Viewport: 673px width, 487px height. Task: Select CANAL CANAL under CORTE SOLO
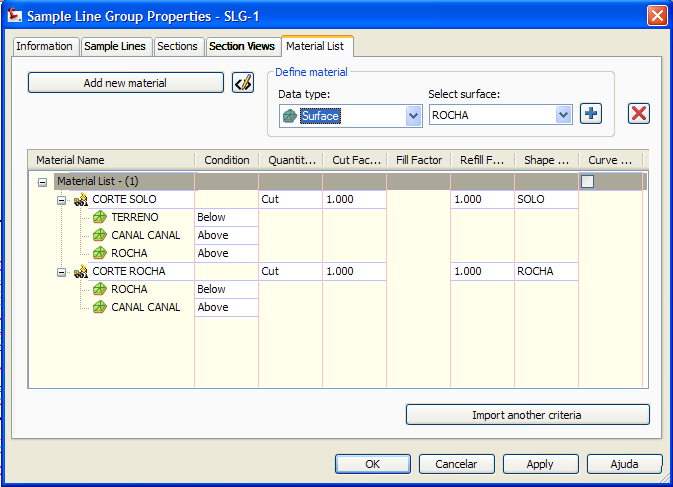click(146, 236)
